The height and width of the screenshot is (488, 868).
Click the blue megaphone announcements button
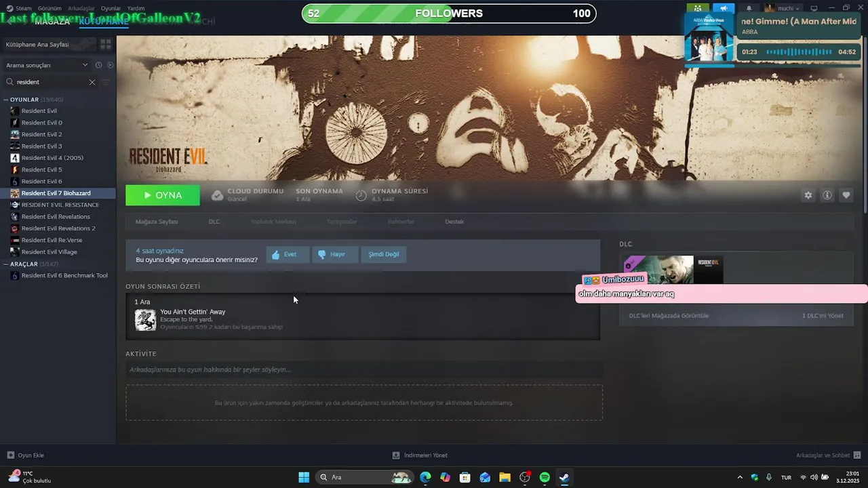tap(724, 8)
